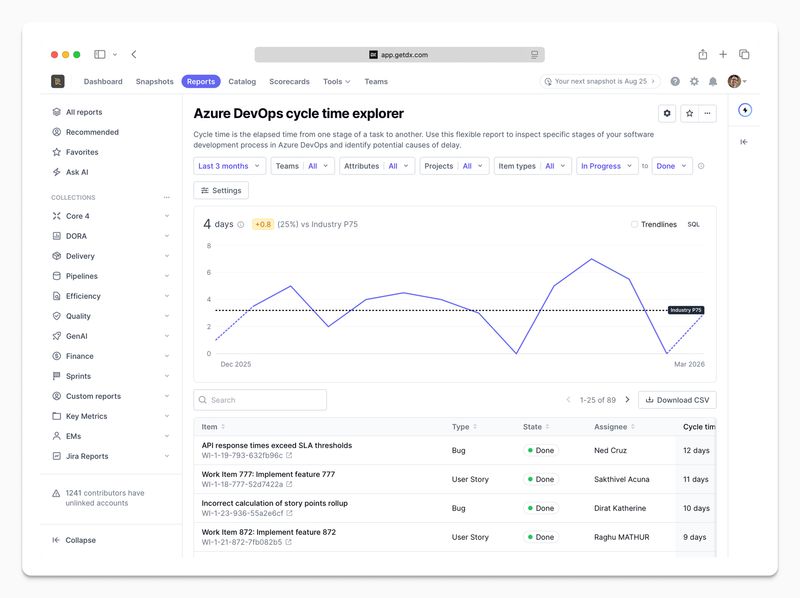
Task: Expand the Teams filter dropdown
Action: coord(302,166)
